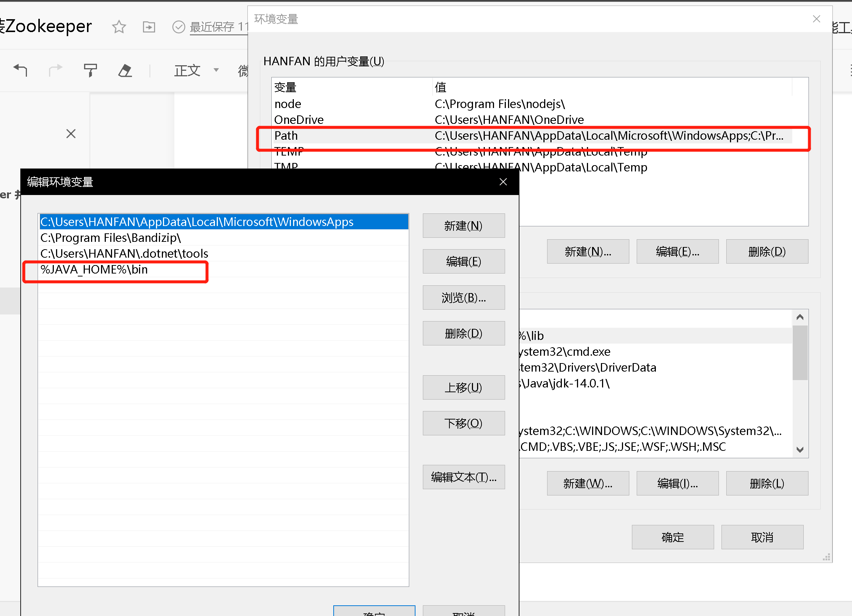This screenshot has height=616, width=852.
Task: Click 确定 in the 环境变量 window
Action: 673,537
